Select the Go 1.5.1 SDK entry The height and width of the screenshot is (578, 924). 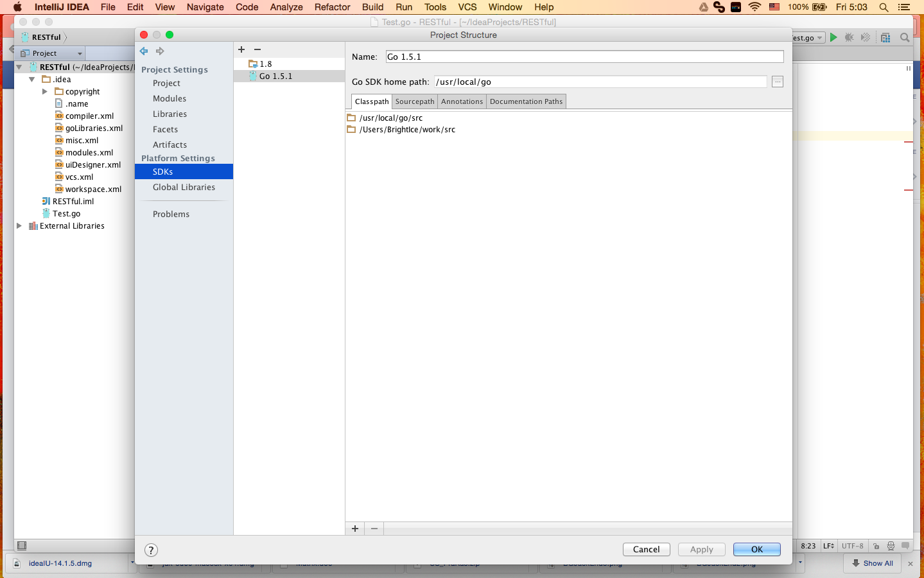tap(289, 76)
